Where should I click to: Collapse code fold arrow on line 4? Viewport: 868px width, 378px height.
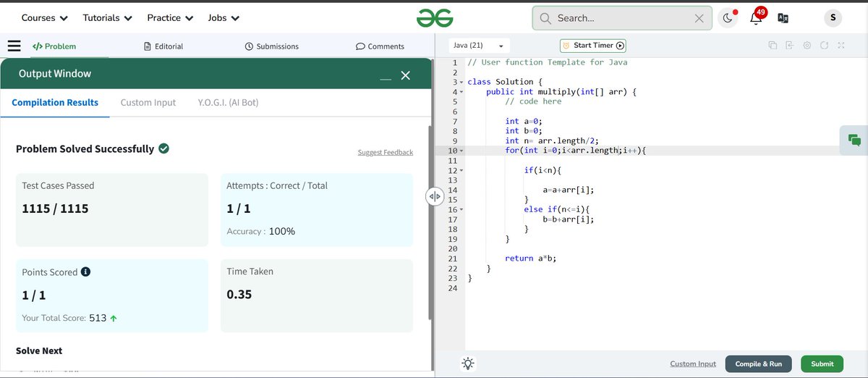coord(461,92)
